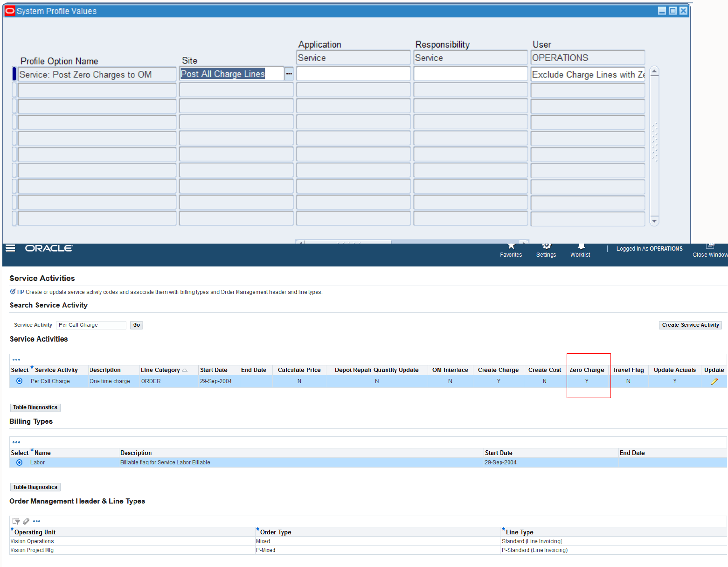728x567 pixels.
Task: Click the Site field Post All Charge Lines
Action: pos(231,74)
